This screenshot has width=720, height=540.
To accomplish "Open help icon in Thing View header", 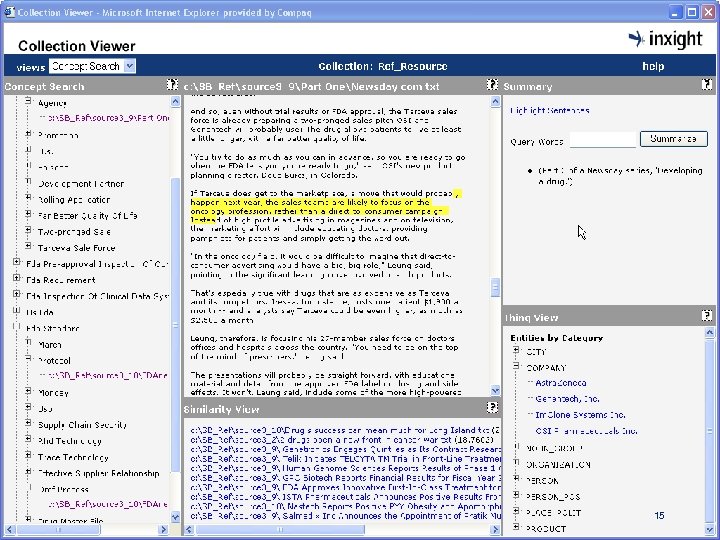I will tap(707, 315).
